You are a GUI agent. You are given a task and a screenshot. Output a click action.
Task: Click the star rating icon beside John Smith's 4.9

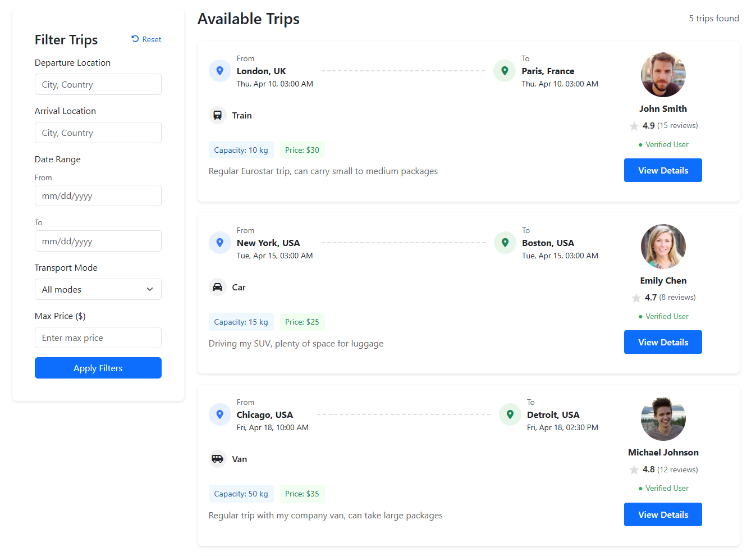(634, 126)
